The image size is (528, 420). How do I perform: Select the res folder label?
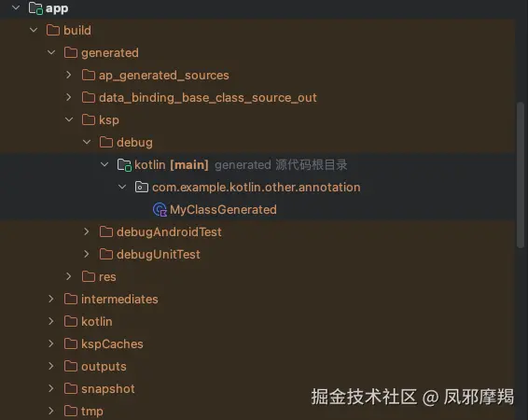(107, 277)
